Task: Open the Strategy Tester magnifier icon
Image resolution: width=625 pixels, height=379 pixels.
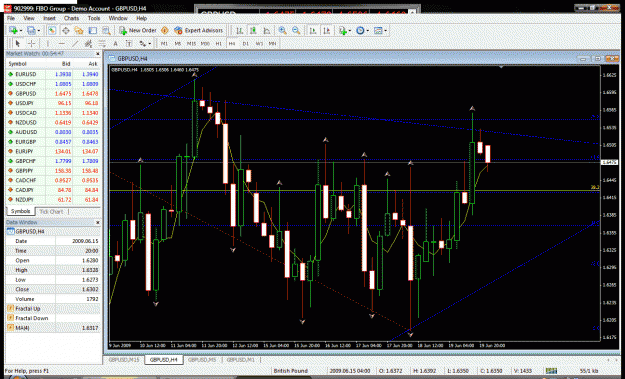Action: [106, 30]
